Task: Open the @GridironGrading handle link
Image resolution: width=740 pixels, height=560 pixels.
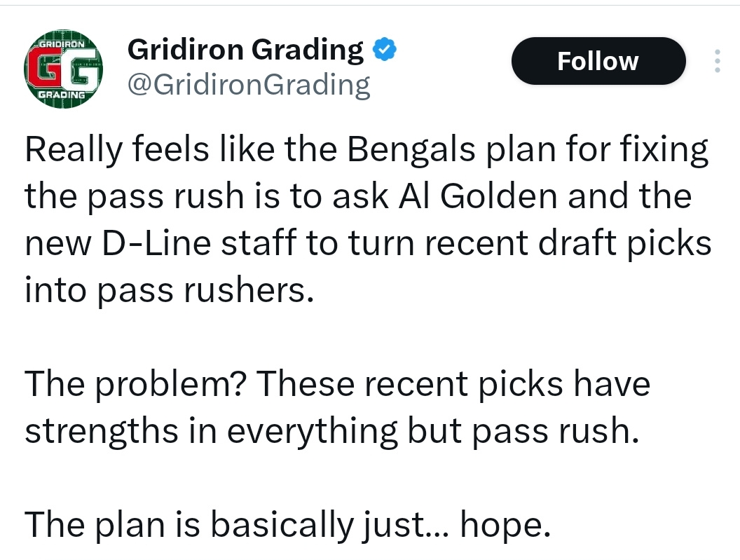Action: pyautogui.click(x=249, y=86)
